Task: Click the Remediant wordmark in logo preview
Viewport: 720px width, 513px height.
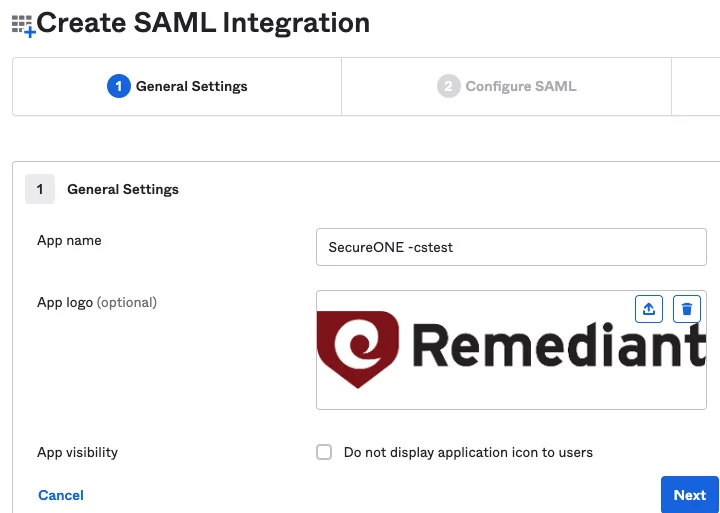Action: (559, 345)
